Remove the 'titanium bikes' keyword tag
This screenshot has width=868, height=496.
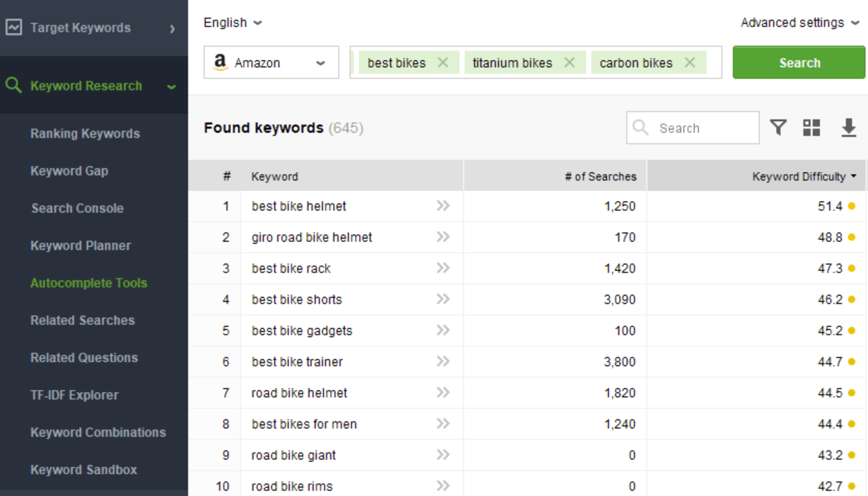(x=569, y=63)
